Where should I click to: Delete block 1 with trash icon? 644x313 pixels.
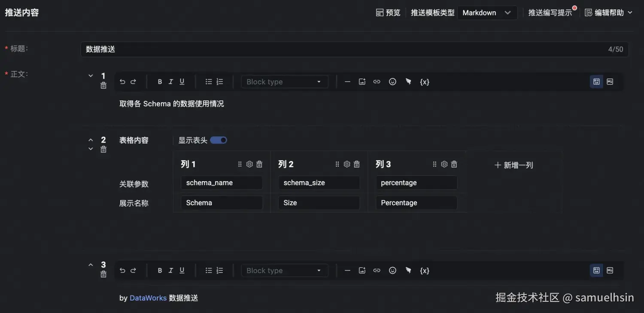click(x=103, y=85)
